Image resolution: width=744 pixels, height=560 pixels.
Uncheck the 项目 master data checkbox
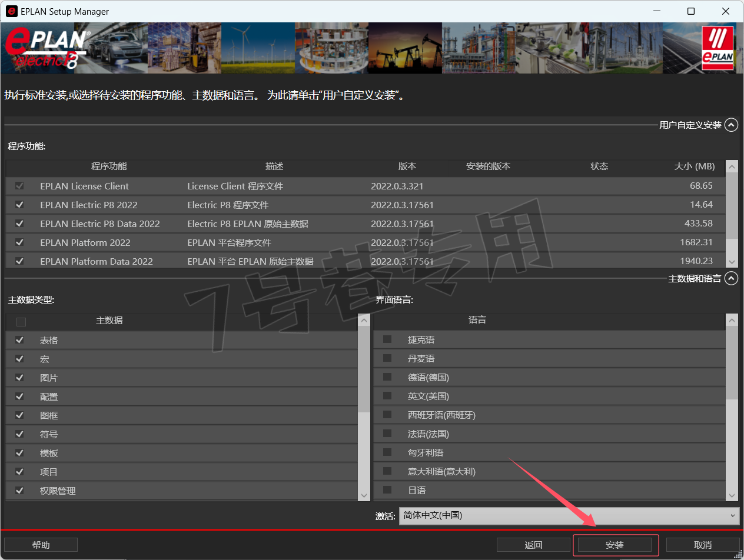[19, 472]
